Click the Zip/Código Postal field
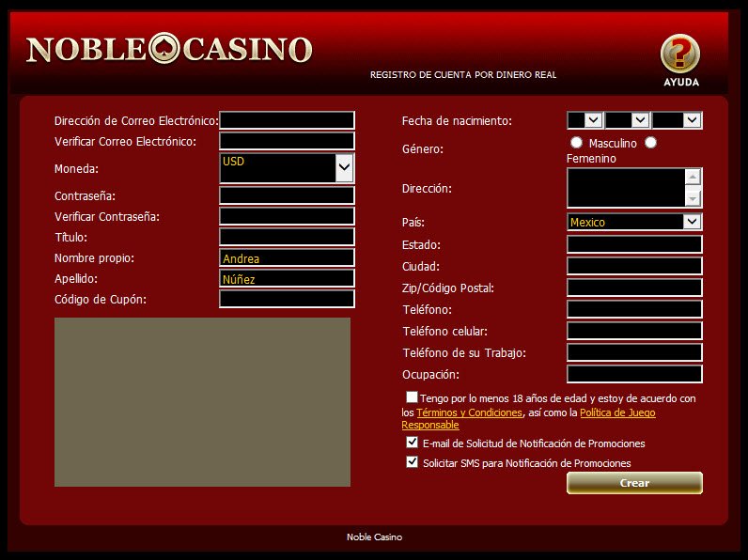This screenshot has width=748, height=560. click(634, 288)
